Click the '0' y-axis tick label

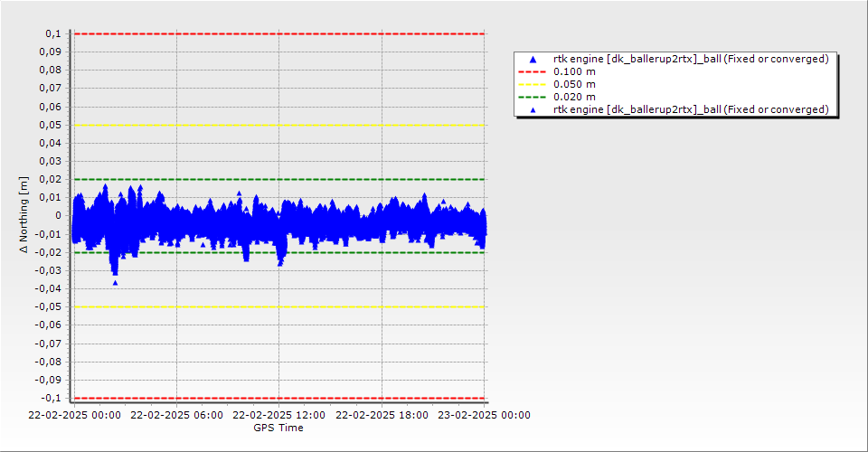point(59,216)
